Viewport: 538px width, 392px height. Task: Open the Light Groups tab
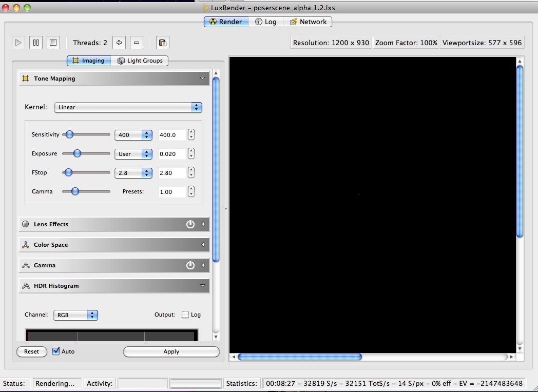tap(140, 61)
